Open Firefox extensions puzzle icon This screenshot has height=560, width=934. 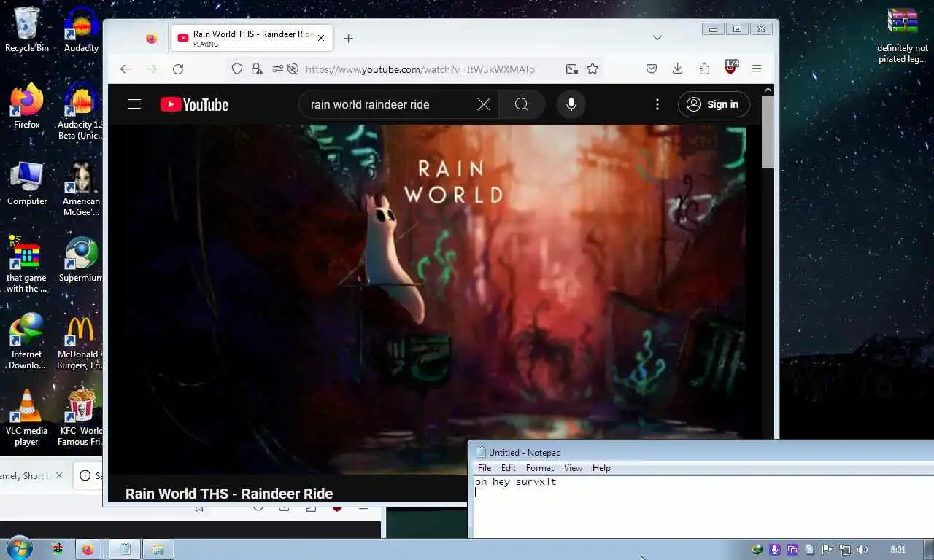pyautogui.click(x=704, y=69)
